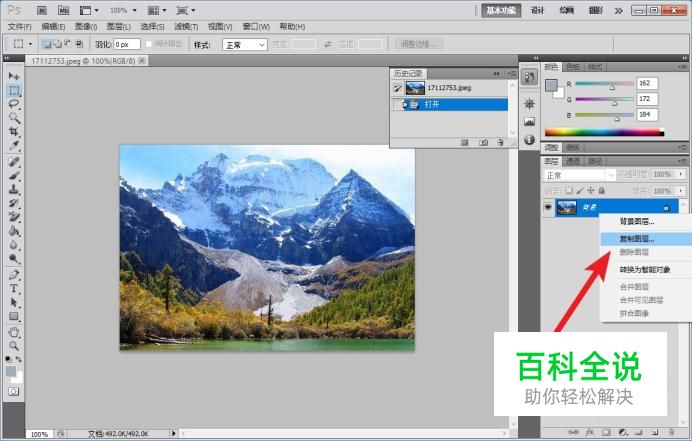
Task: Reset default foreground and background colors
Action: point(8,359)
